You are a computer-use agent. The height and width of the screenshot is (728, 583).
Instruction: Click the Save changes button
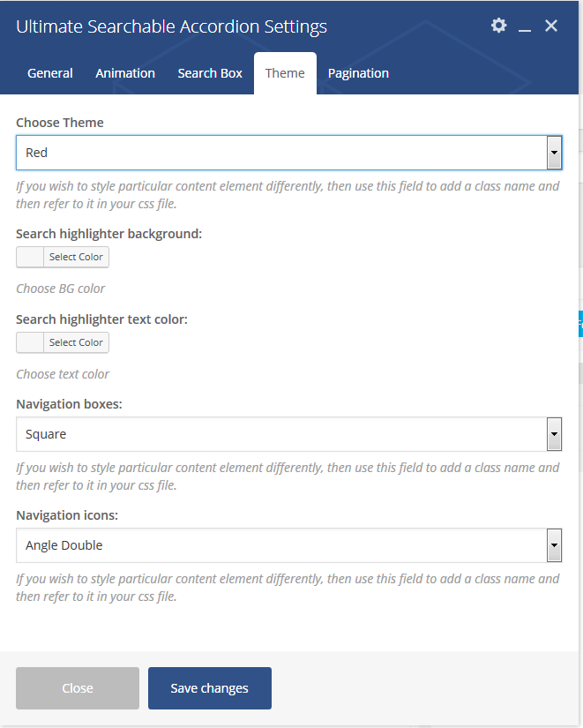pyautogui.click(x=210, y=688)
